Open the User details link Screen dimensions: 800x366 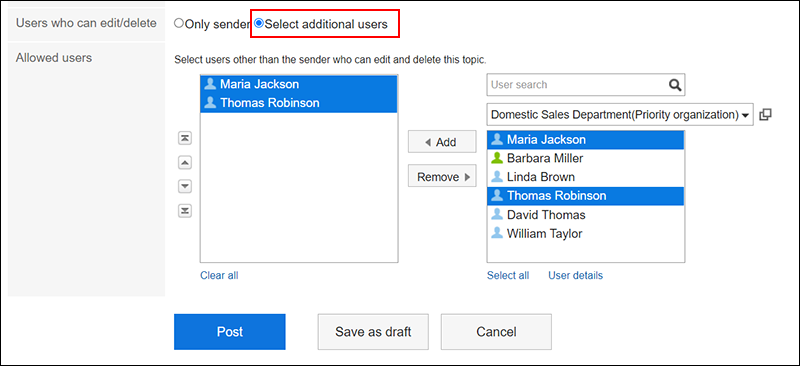[x=576, y=276]
